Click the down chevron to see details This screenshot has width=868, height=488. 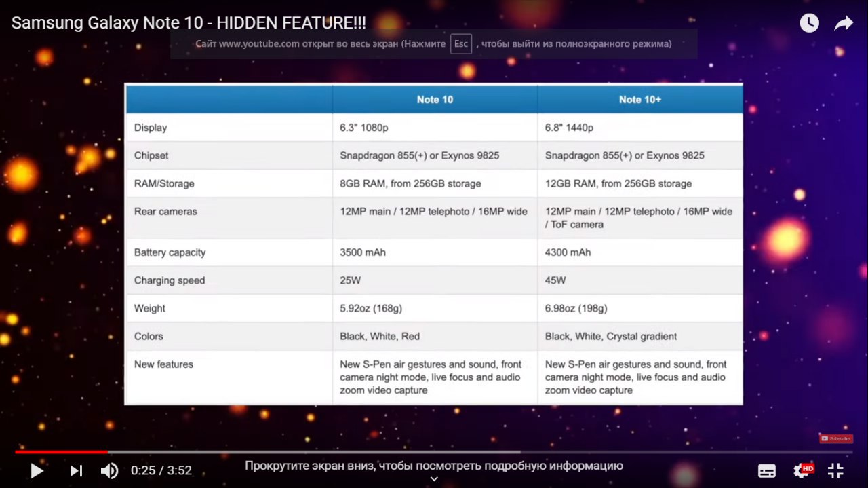434,479
